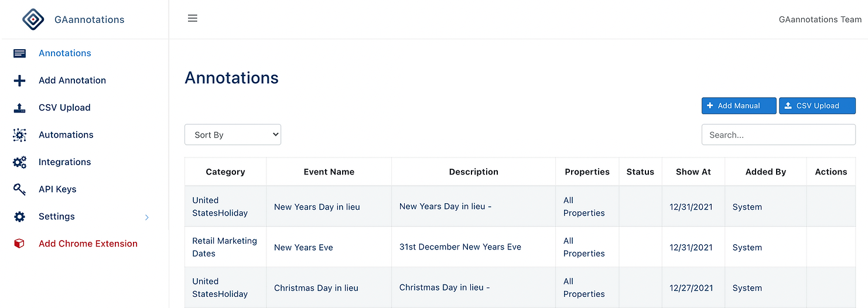868x308 pixels.
Task: Expand the Settings submenu chevron
Action: pos(147,217)
